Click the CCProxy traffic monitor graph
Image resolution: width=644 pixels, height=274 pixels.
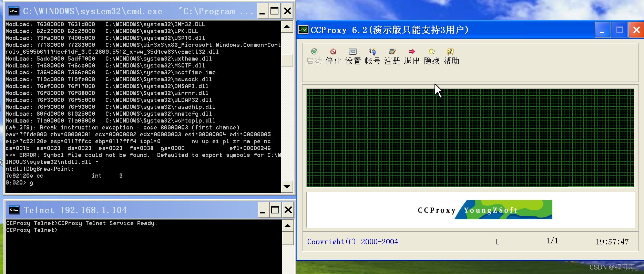pos(470,138)
